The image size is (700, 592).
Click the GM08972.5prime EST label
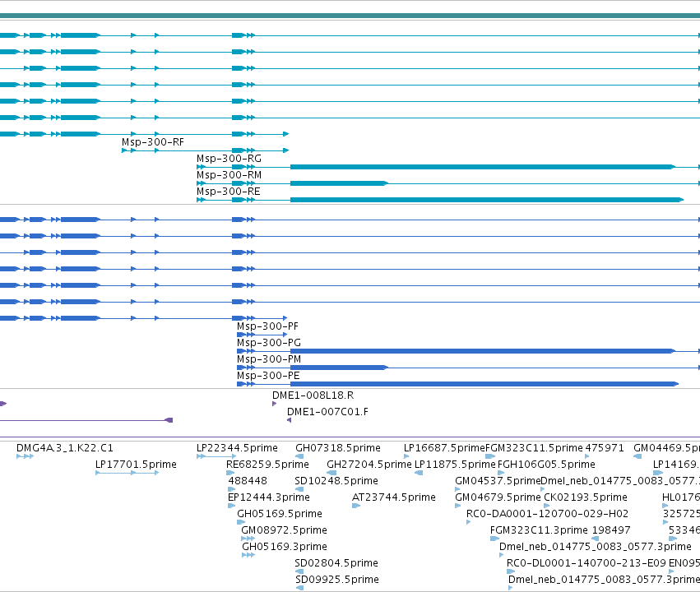[x=284, y=530]
